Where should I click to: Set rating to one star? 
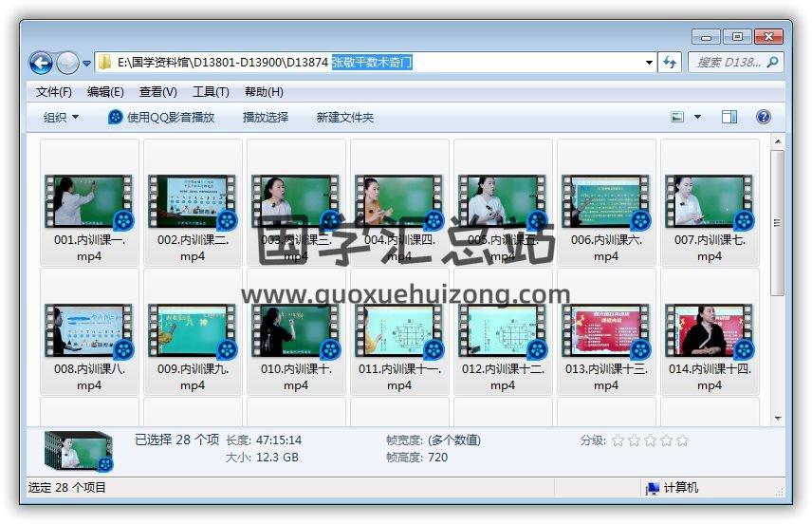(x=618, y=440)
